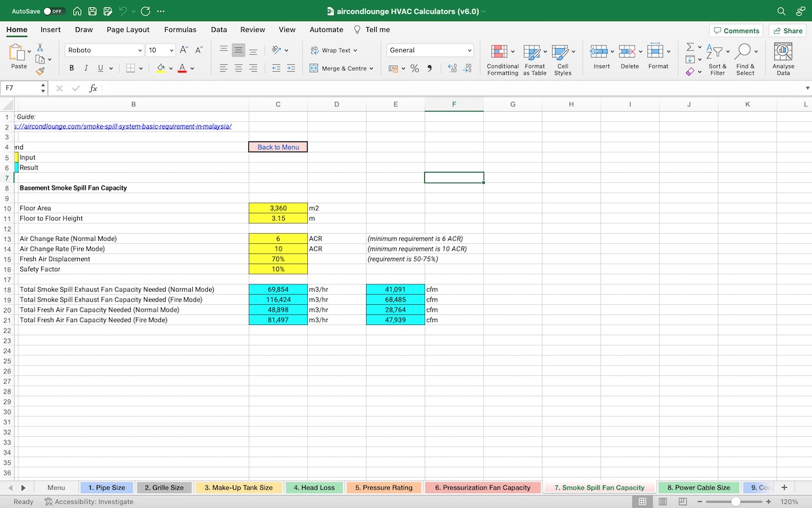Toggle Bold formatting
The height and width of the screenshot is (508, 812).
(x=72, y=68)
